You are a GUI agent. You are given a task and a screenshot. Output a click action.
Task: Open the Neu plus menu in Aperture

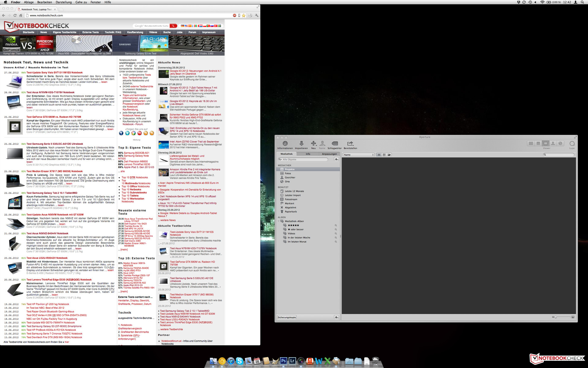pos(313,144)
